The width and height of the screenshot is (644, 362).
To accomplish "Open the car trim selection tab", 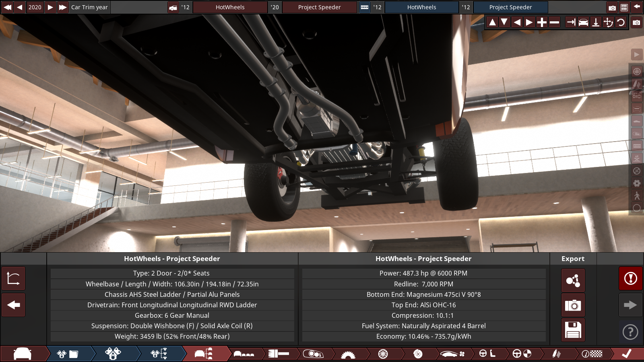I will (x=204, y=354).
